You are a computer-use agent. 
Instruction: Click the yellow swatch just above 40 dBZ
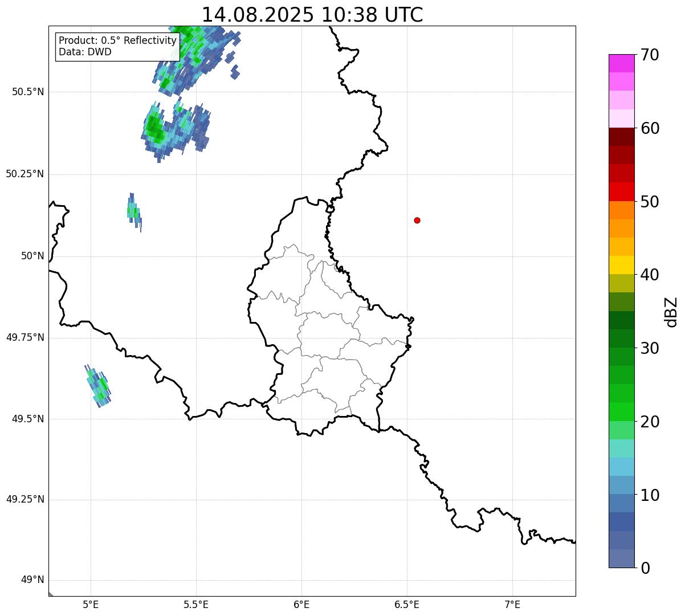(x=621, y=266)
